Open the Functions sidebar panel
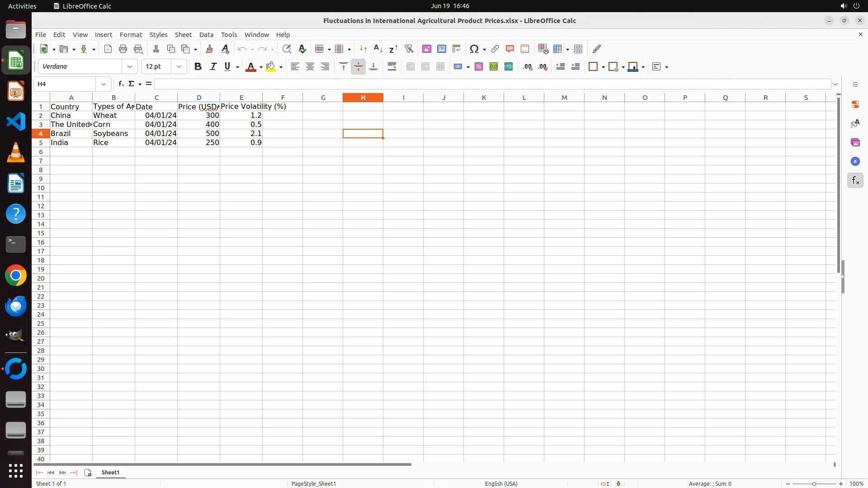Image resolution: width=868 pixels, height=488 pixels. [x=855, y=181]
